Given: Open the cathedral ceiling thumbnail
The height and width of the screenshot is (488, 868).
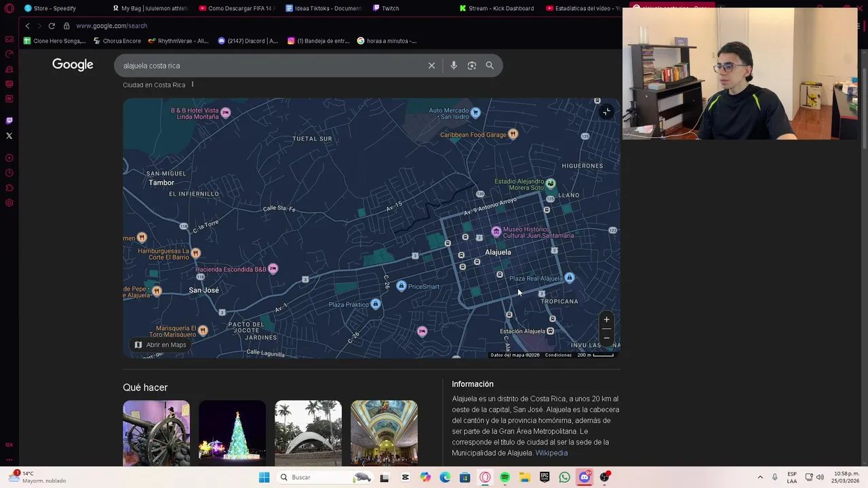Looking at the screenshot, I should point(384,433).
